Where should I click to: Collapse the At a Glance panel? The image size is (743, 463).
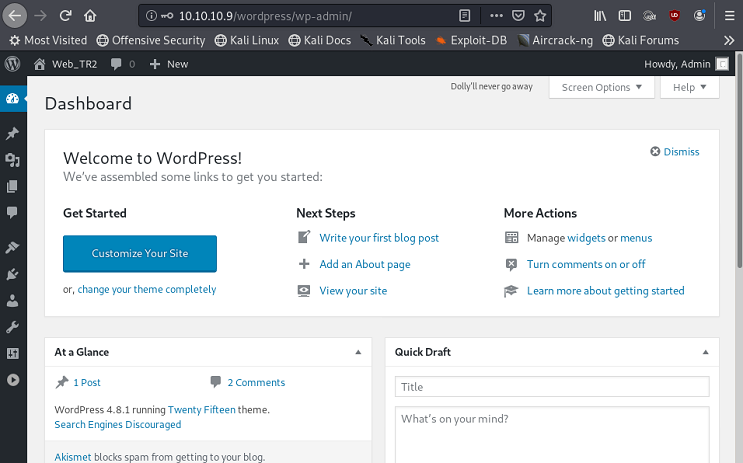pos(358,352)
